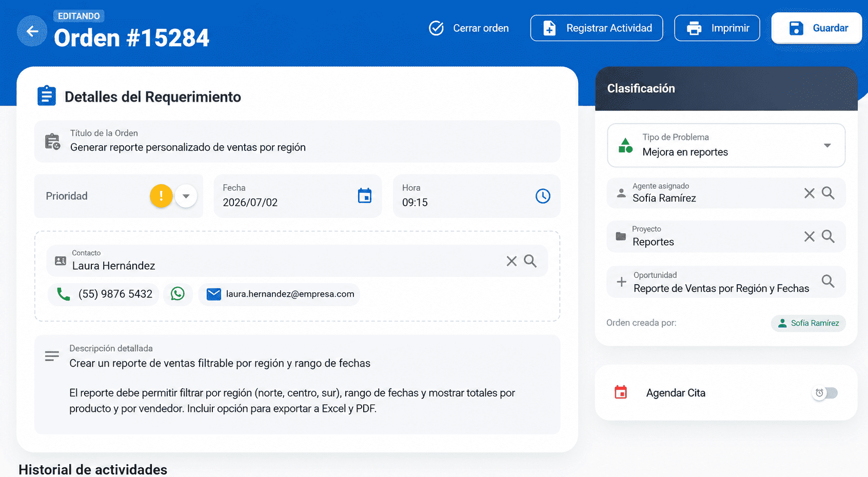Click the Cerrar orden checkmark icon
The image size is (868, 477).
(436, 28)
